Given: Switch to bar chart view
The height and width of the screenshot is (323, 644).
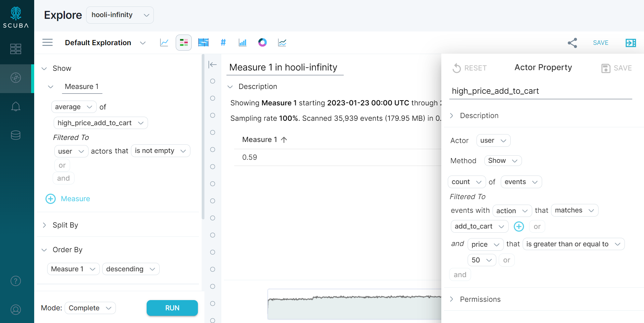Looking at the screenshot, I should click(x=243, y=42).
